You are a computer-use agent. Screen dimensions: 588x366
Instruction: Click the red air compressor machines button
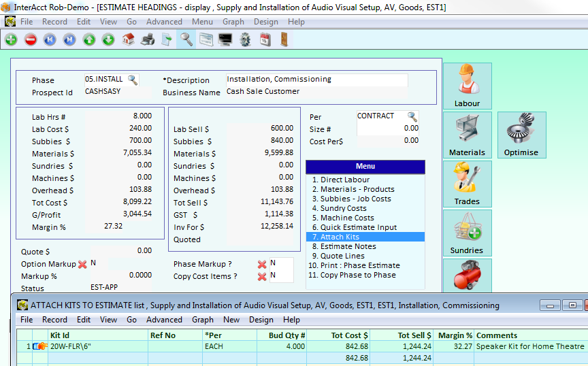tap(468, 276)
